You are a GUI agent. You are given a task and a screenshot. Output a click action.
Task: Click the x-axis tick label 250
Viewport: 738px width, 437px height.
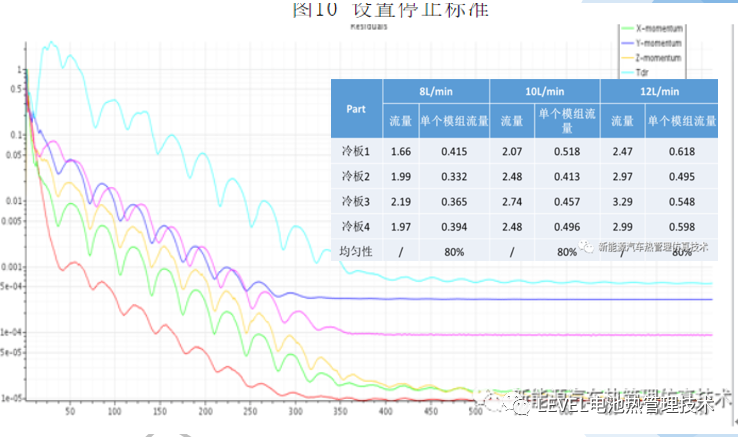(x=250, y=411)
